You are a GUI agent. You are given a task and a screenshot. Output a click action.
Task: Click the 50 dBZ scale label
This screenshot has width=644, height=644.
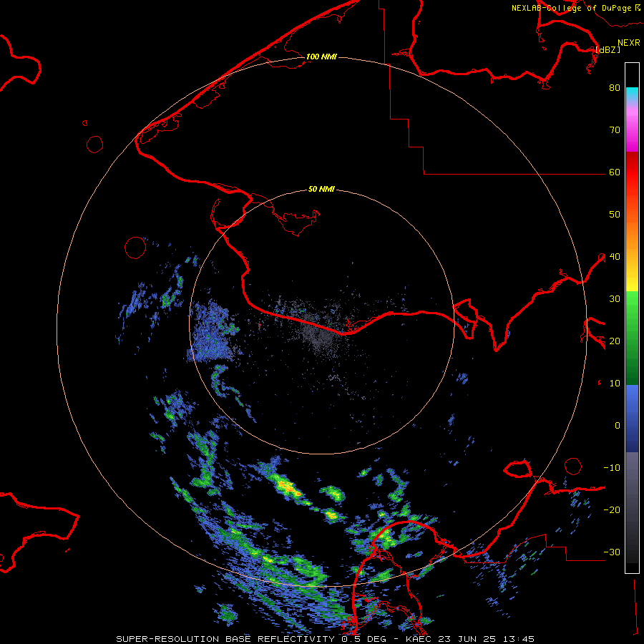(615, 215)
